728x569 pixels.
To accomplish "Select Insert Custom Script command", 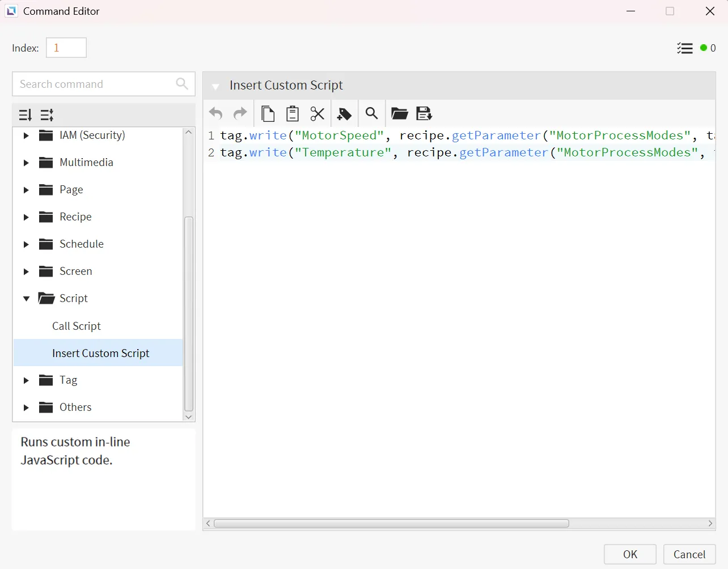I will pos(101,353).
